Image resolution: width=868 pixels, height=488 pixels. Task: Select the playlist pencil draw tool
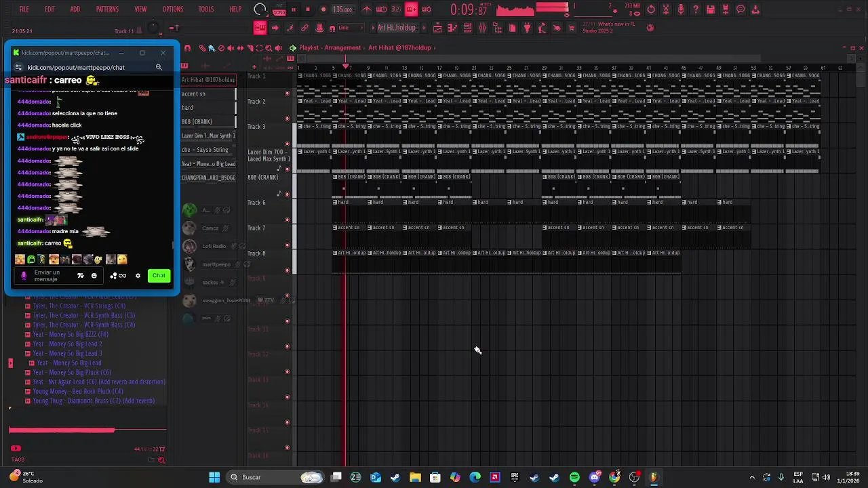pyautogui.click(x=202, y=48)
